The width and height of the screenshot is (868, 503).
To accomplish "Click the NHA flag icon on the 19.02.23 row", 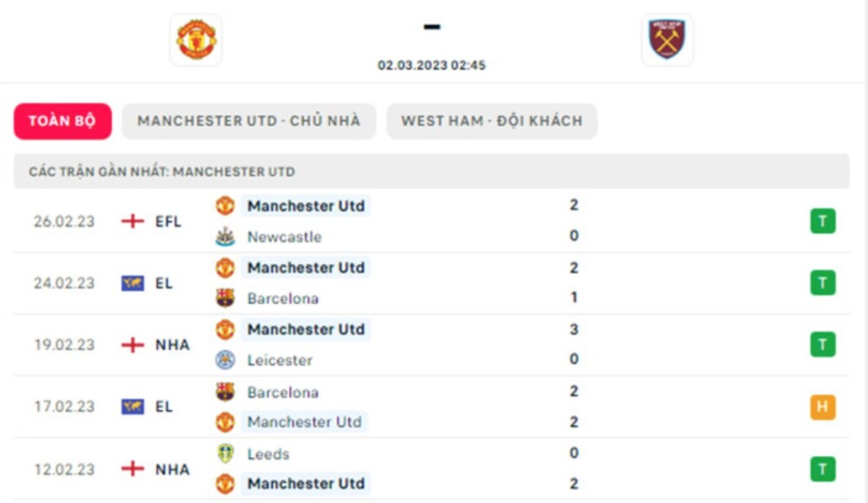I will 132,345.
